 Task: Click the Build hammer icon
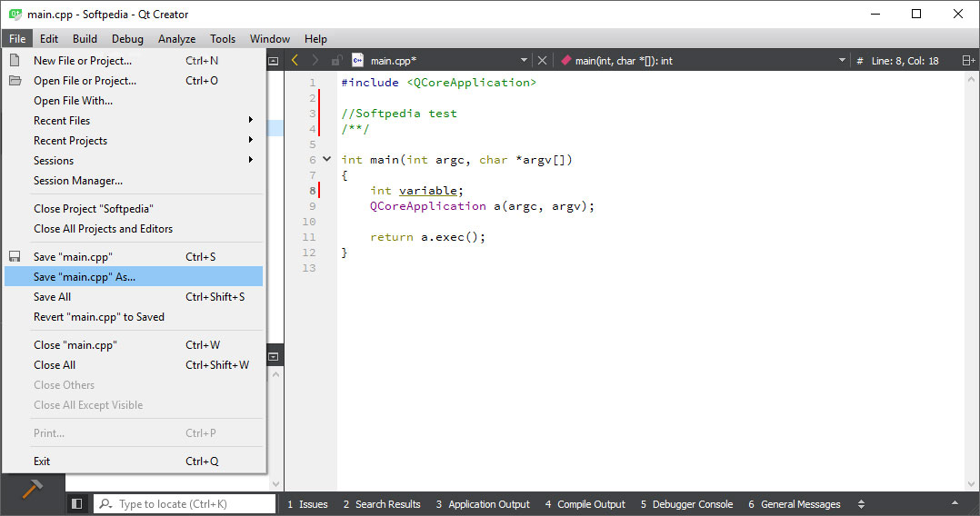coord(32,489)
